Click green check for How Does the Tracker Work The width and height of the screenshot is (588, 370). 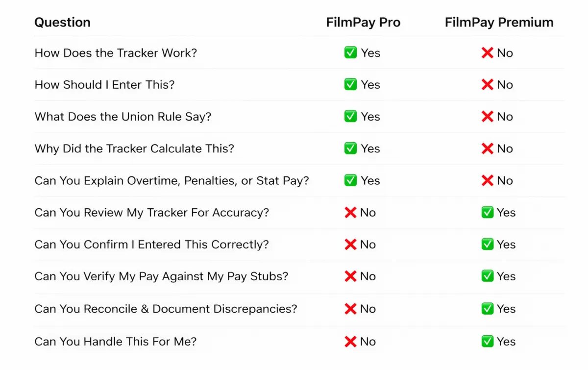coord(350,53)
